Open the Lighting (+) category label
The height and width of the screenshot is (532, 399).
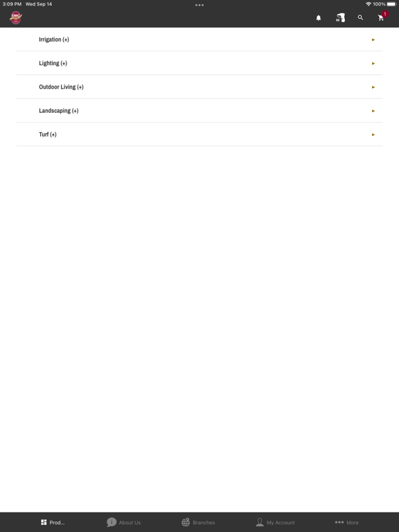(53, 63)
